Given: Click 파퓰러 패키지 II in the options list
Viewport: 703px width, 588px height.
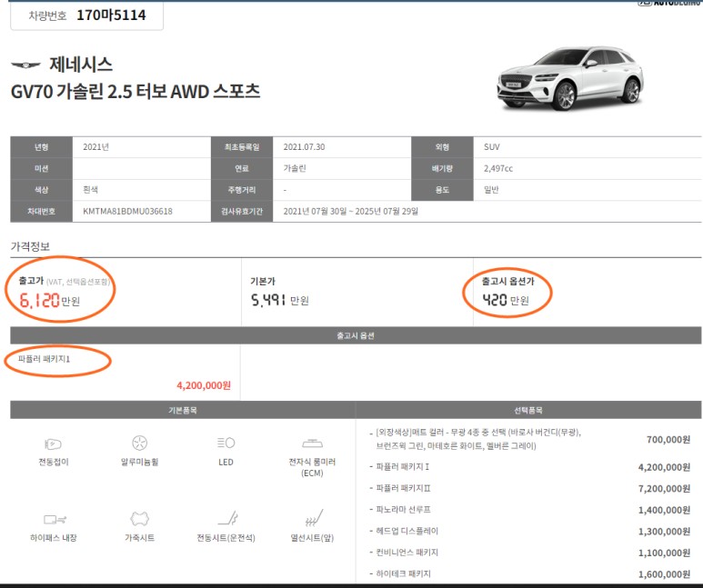Looking at the screenshot, I should click(x=403, y=488).
